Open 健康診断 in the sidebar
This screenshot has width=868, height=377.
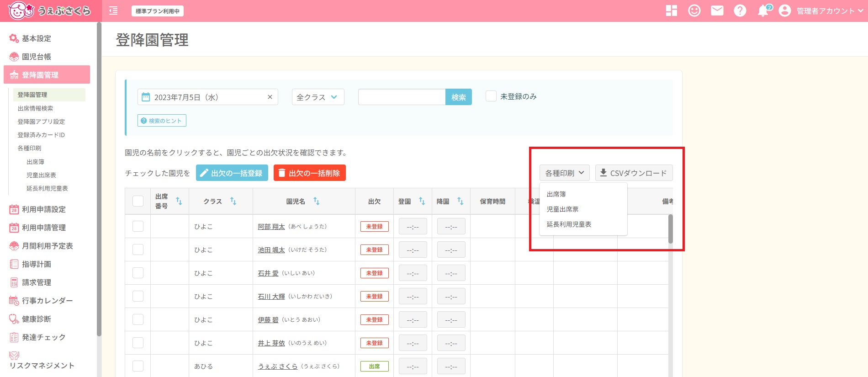click(x=37, y=319)
